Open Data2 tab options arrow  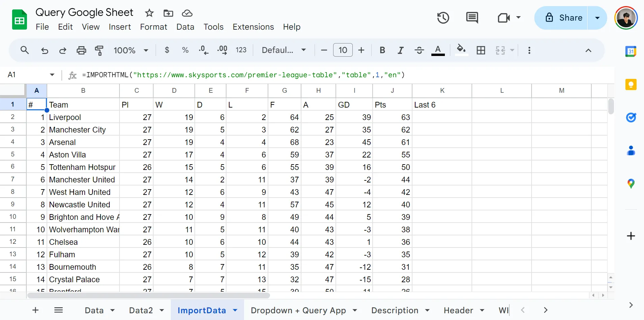[x=162, y=310]
